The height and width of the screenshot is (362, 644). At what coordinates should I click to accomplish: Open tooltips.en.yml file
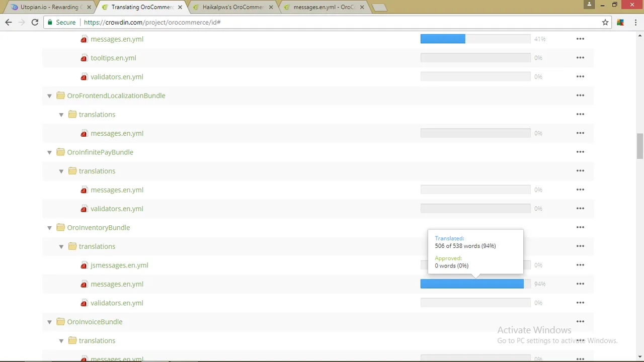tap(113, 58)
